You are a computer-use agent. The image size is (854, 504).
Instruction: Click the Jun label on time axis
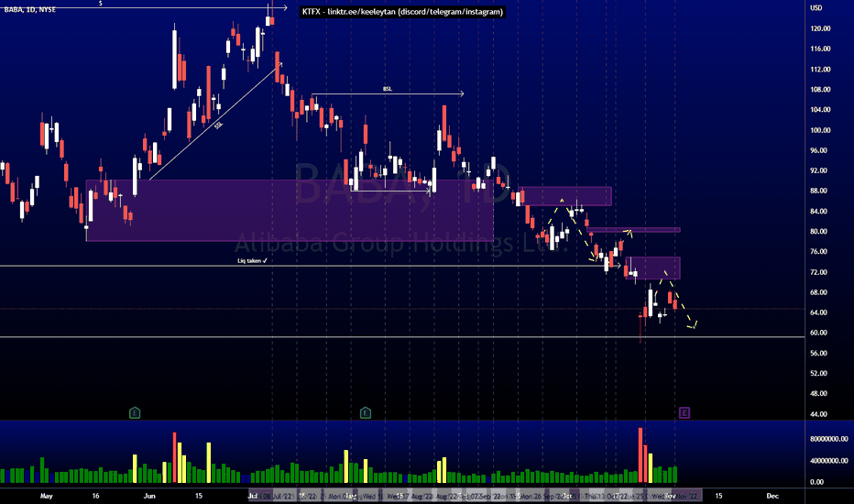tap(149, 496)
